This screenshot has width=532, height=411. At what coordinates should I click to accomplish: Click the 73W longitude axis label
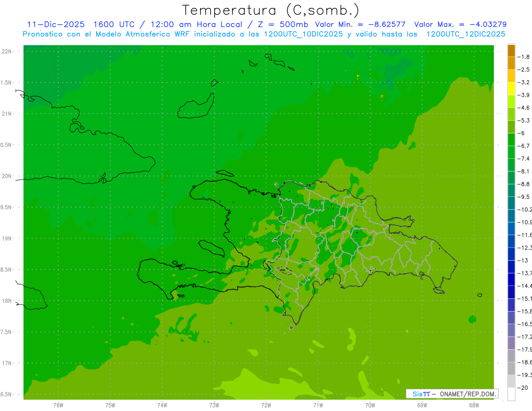click(x=214, y=405)
